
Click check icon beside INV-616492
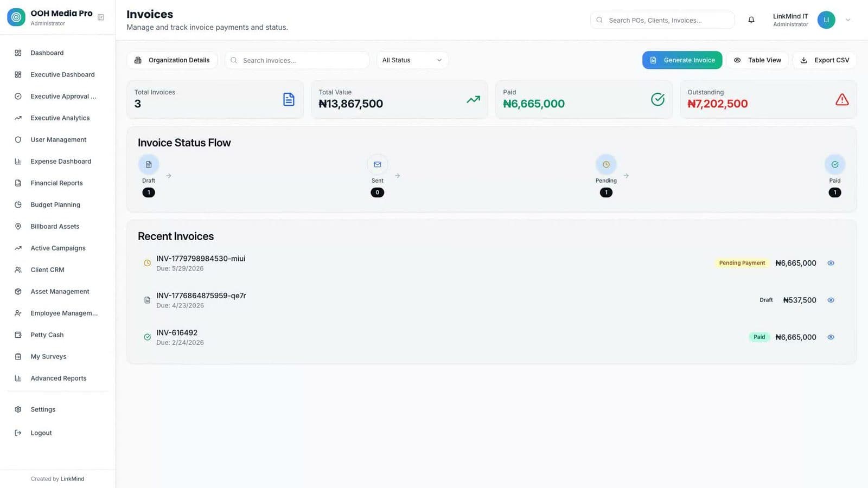click(x=147, y=337)
